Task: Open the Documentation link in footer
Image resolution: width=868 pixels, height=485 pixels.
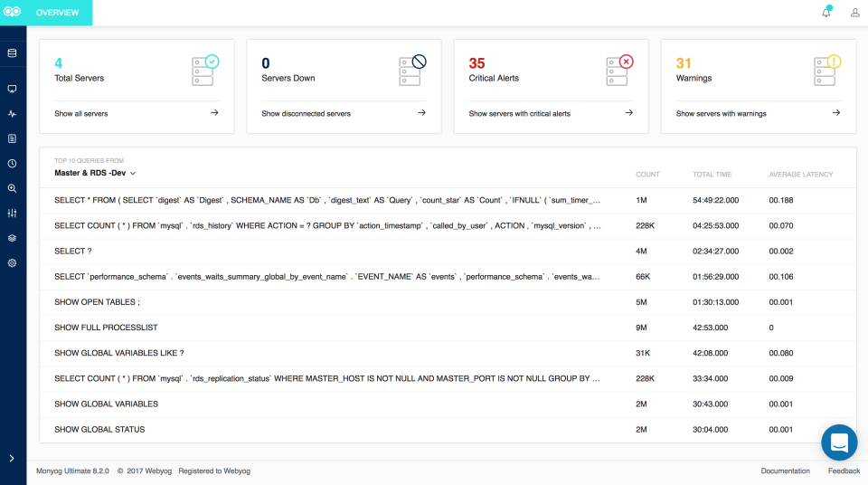Action: tap(785, 471)
